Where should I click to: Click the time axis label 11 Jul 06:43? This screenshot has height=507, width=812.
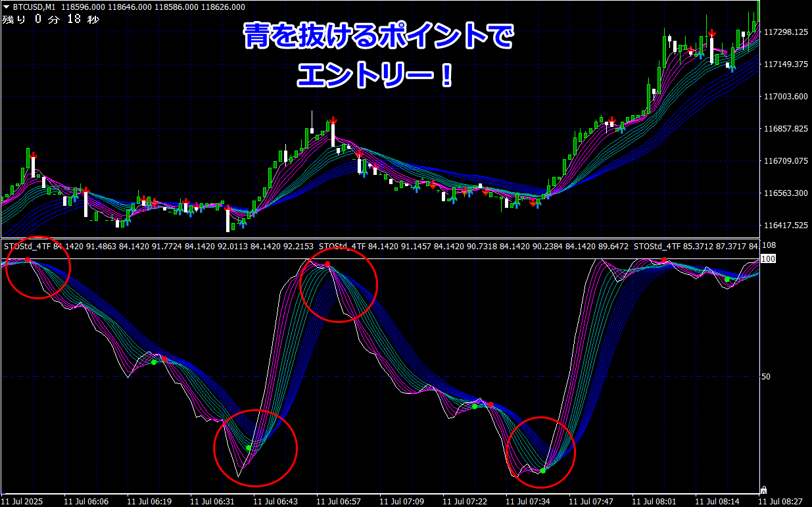(x=275, y=502)
